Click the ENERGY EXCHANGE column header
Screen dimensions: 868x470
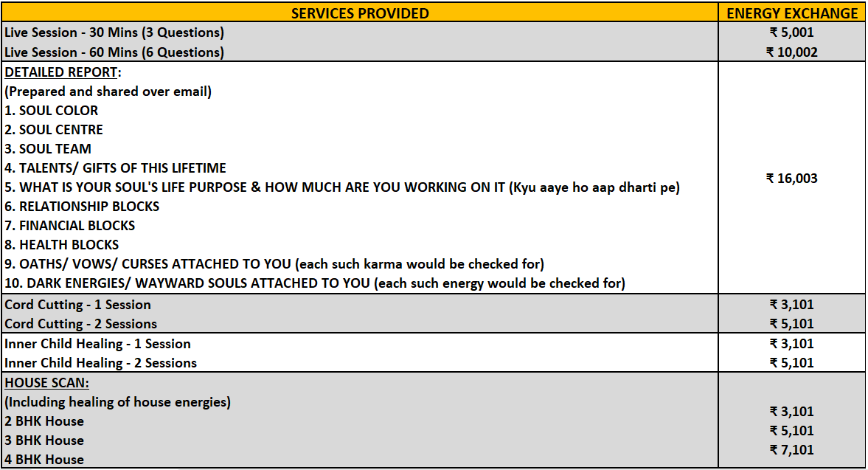point(792,13)
